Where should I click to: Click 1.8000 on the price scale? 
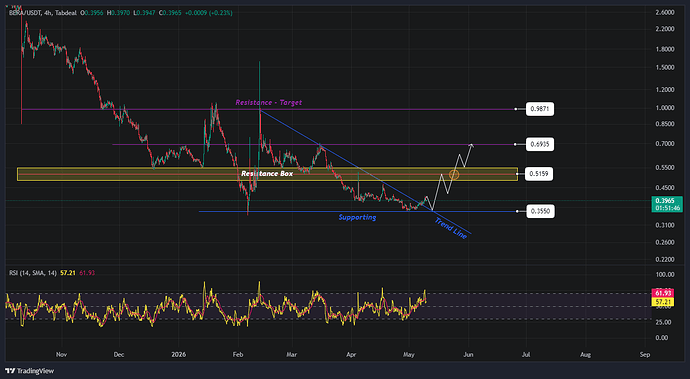click(x=665, y=49)
